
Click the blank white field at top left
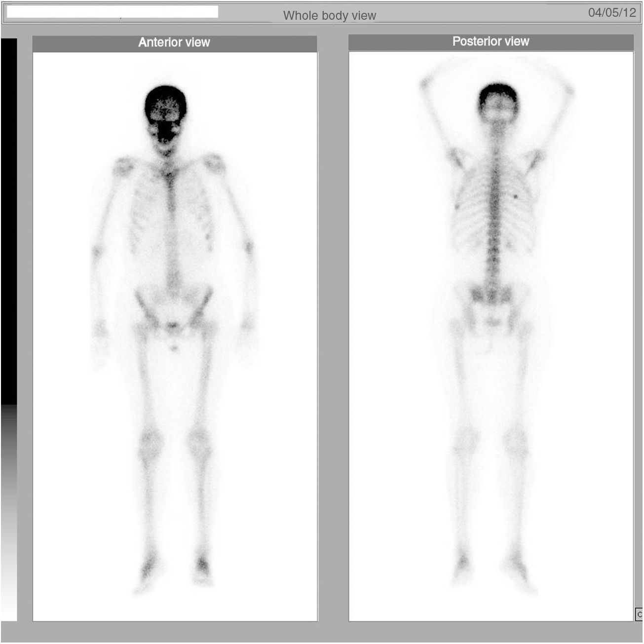113,12
